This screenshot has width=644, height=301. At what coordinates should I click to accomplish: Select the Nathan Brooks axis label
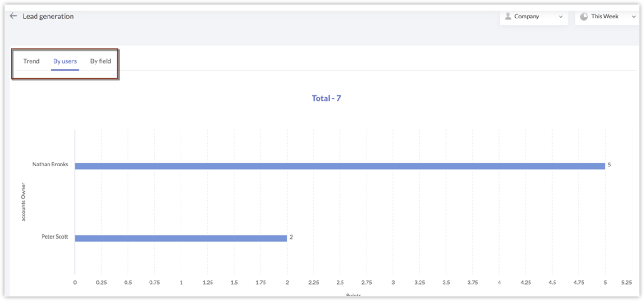click(x=50, y=164)
